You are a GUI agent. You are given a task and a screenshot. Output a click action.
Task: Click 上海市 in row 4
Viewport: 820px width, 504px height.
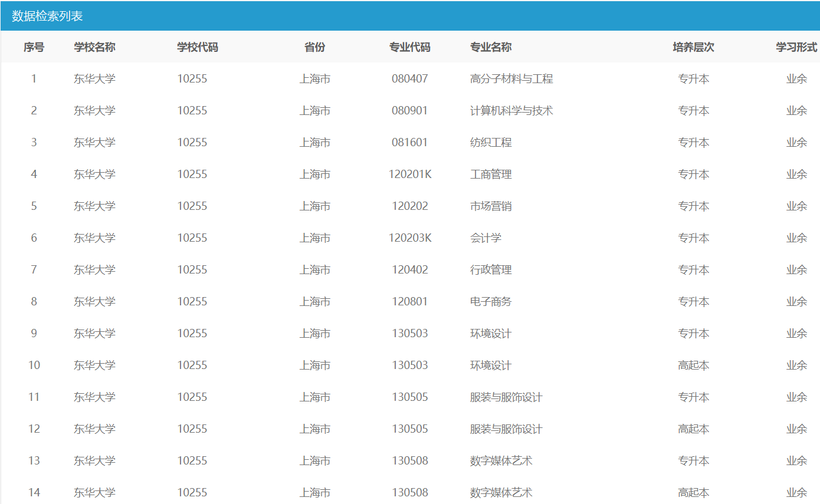pyautogui.click(x=314, y=174)
